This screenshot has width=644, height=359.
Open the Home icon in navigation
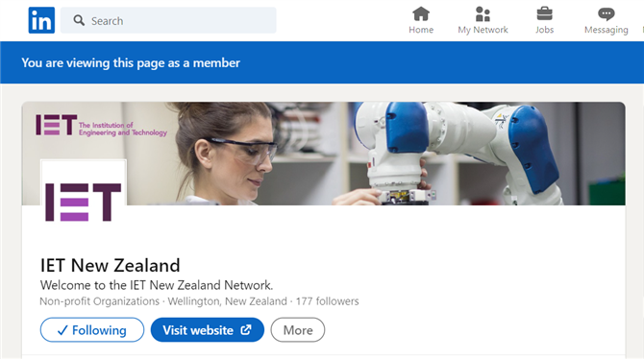(x=421, y=14)
